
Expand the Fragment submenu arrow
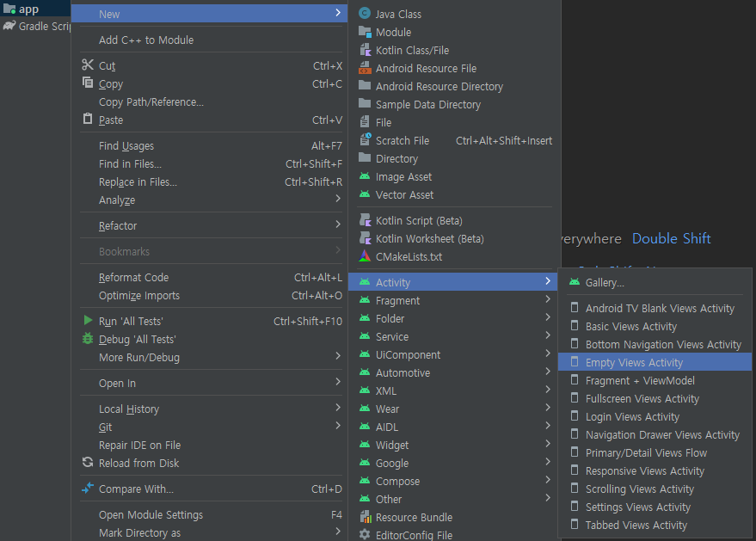548,299
